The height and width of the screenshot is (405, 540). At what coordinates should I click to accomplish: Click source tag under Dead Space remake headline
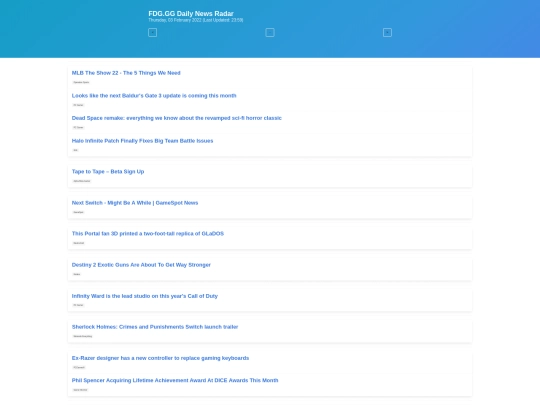coord(79,127)
